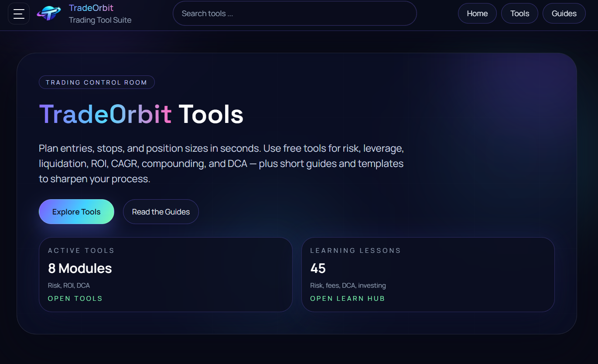Click the Risk, ROI, DCA caption text

click(68, 285)
